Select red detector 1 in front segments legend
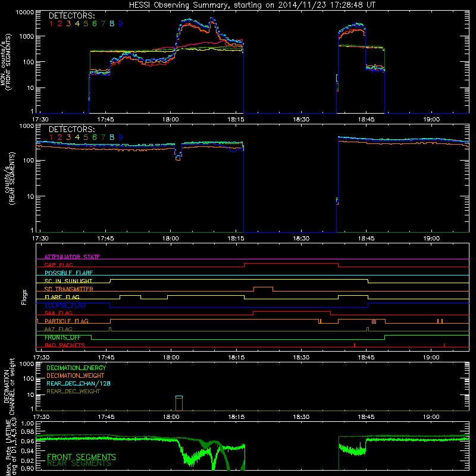The height and width of the screenshot is (476, 476). pyautogui.click(x=51, y=24)
